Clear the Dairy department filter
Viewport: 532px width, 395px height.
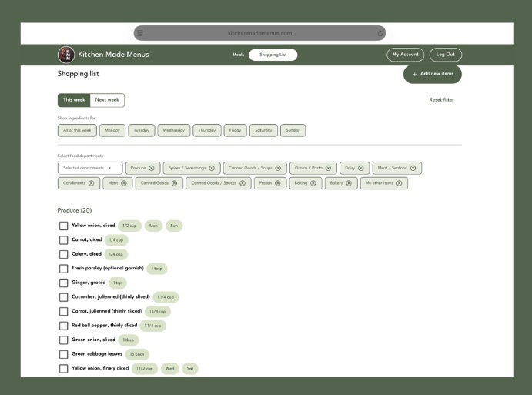click(x=361, y=168)
